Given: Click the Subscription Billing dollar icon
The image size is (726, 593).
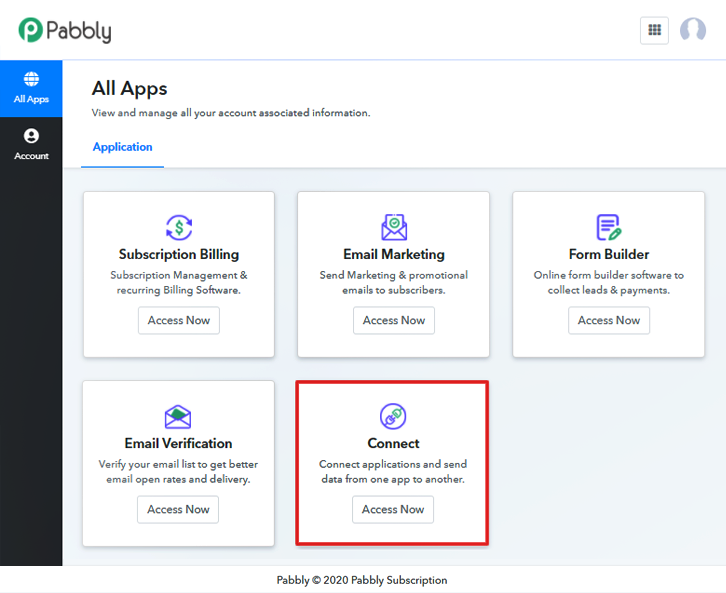Looking at the screenshot, I should (x=179, y=227).
